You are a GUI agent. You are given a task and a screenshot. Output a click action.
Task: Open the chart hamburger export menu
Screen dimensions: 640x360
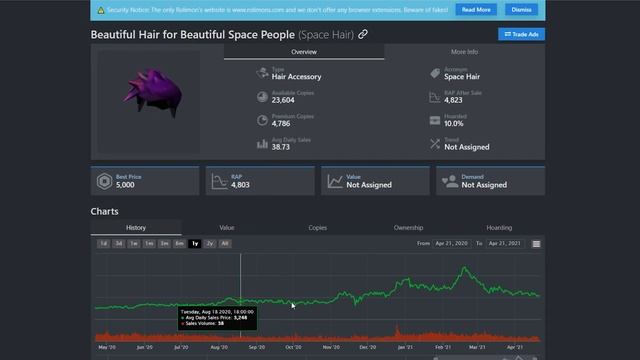pos(536,244)
